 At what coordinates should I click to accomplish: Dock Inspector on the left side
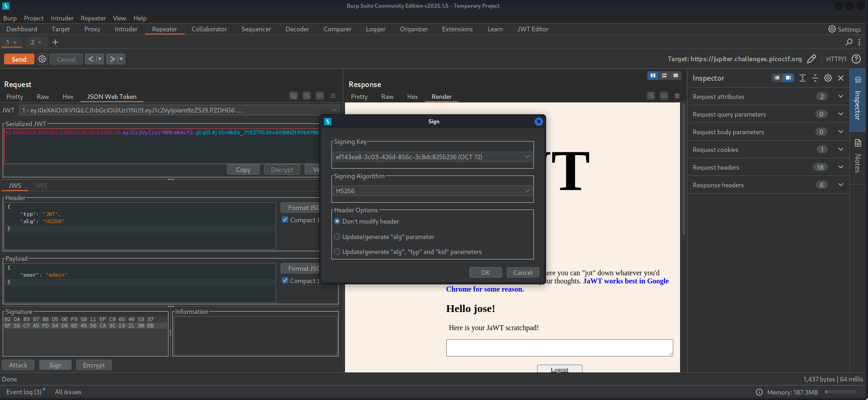pyautogui.click(x=777, y=78)
